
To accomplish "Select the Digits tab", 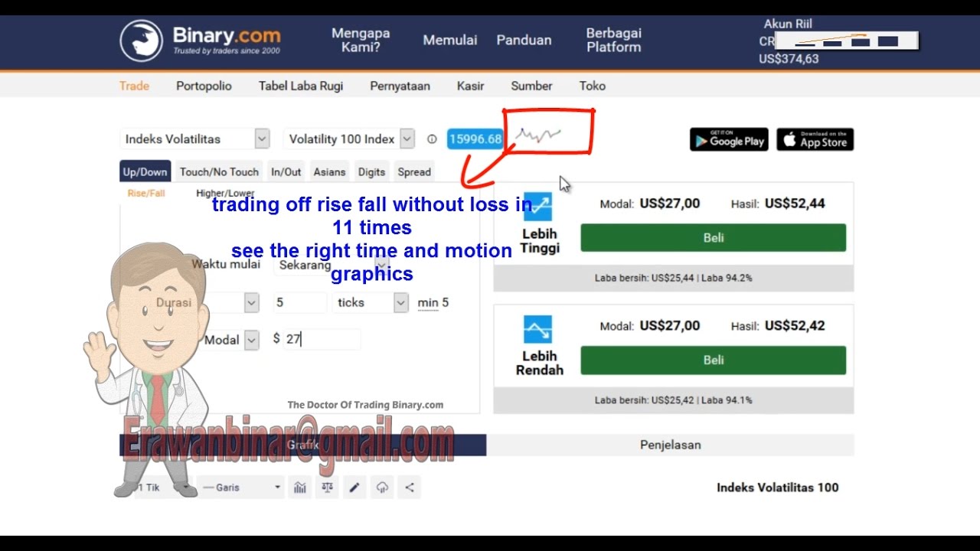I will pos(371,172).
